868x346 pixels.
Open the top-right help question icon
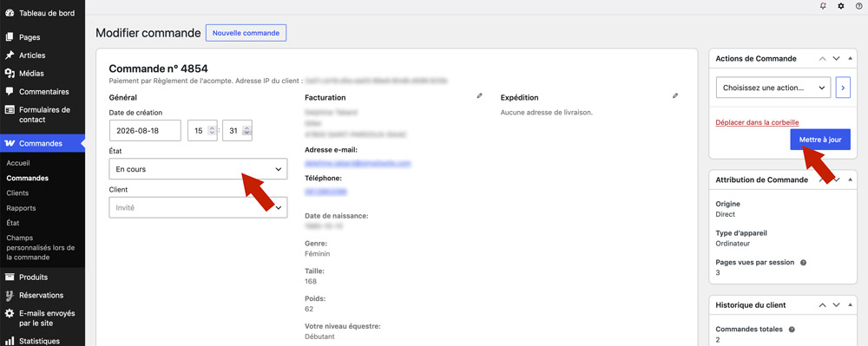pos(858,6)
